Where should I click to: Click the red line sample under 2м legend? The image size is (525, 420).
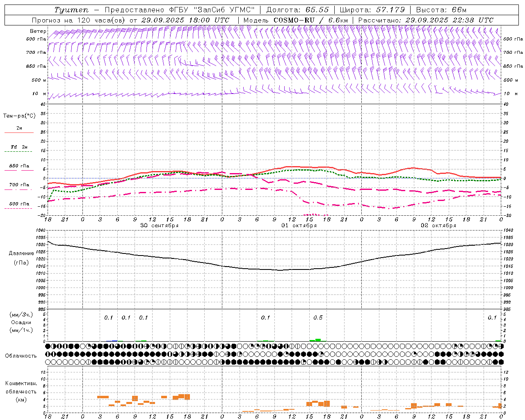click(19, 133)
